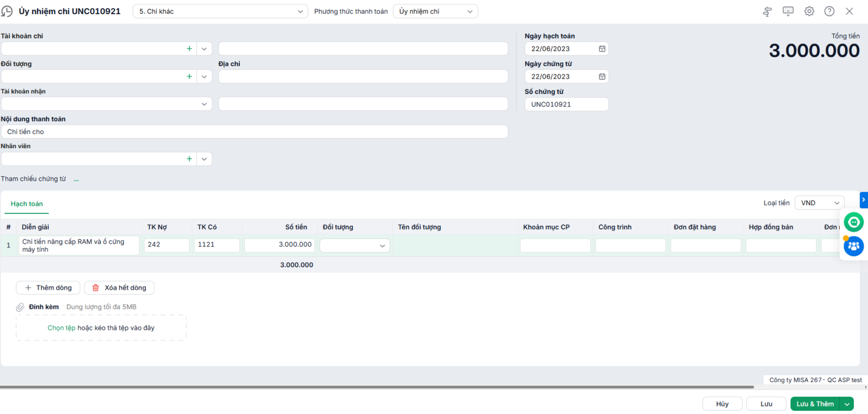Expand the Đối tượng dropdown arrow

[x=204, y=77]
